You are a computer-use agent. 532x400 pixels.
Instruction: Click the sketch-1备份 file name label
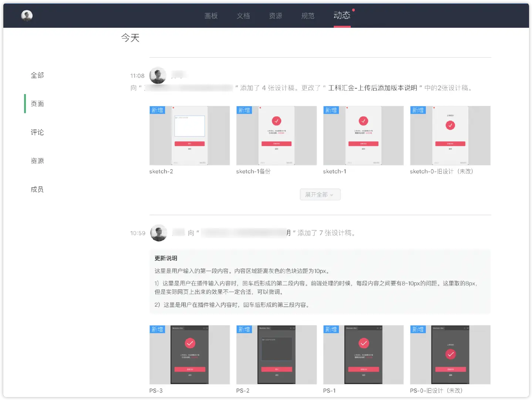click(x=253, y=171)
